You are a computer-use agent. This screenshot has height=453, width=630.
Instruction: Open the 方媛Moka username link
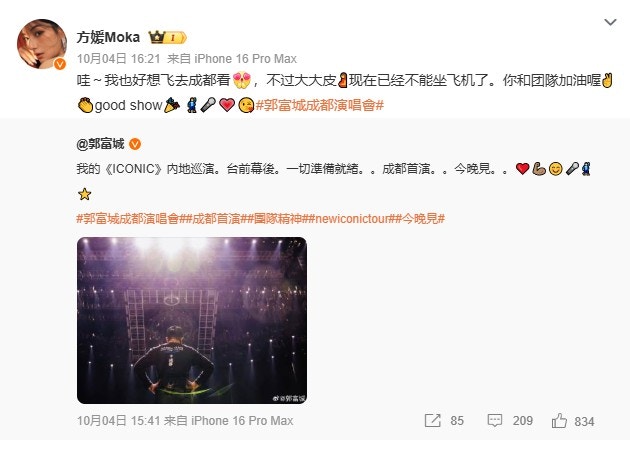coord(108,37)
